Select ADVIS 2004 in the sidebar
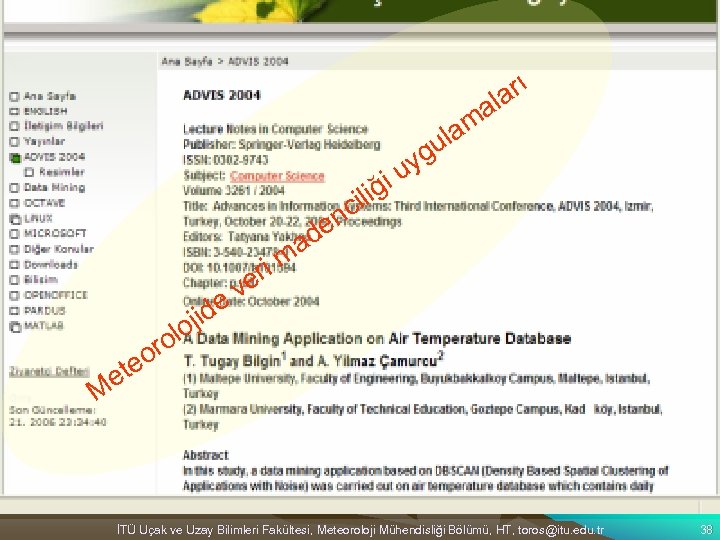The height and width of the screenshot is (540, 720). (x=54, y=157)
